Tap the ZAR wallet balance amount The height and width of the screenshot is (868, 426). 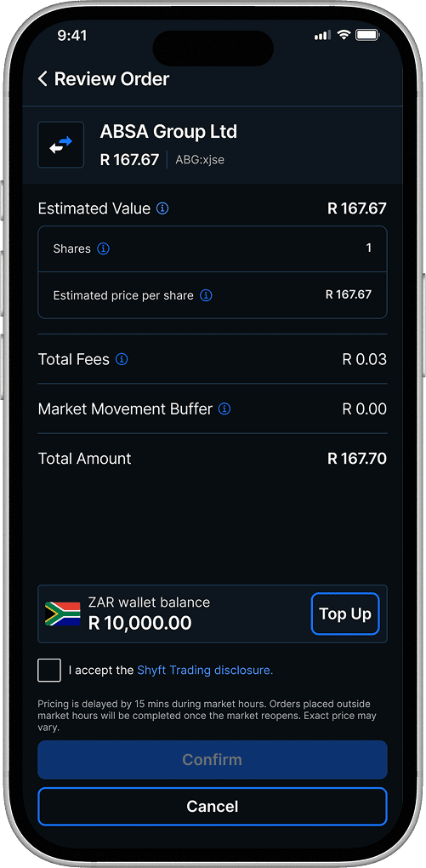(x=140, y=623)
